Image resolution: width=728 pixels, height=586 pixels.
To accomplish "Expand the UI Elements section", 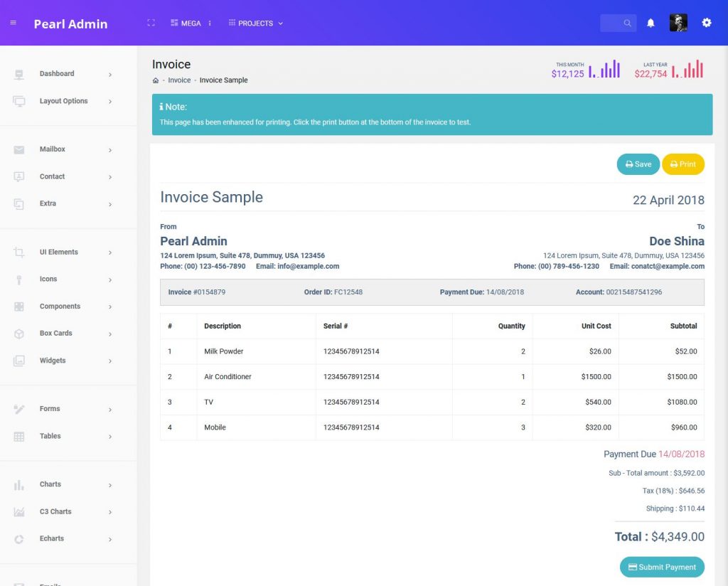I will pyautogui.click(x=58, y=252).
